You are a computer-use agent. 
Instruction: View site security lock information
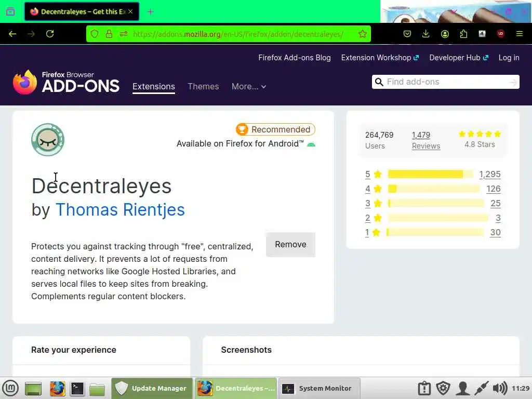pos(109,34)
